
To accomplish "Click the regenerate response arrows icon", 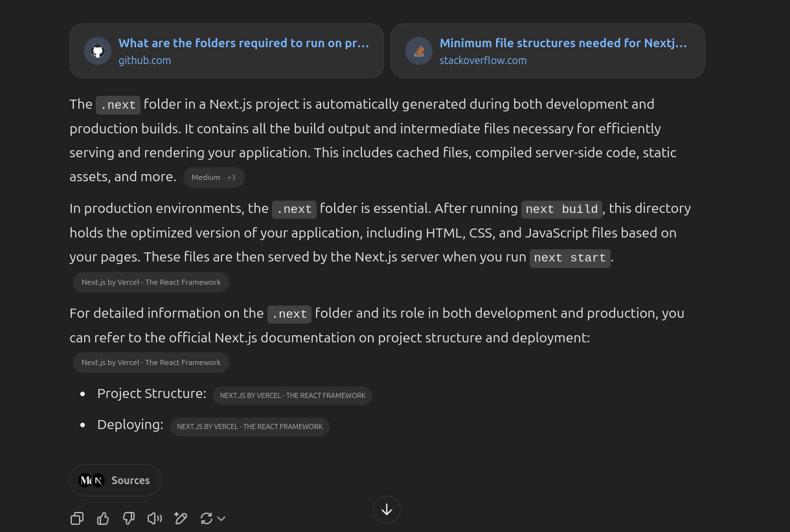I will (x=207, y=518).
